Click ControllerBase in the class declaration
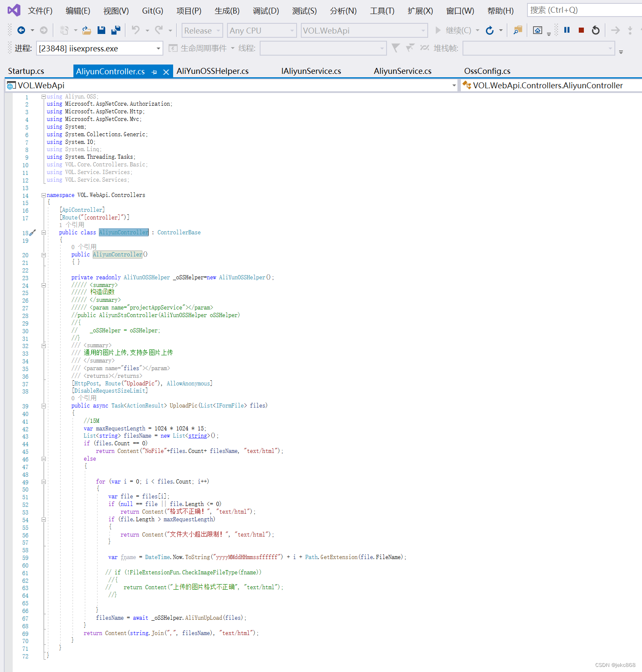 (179, 232)
